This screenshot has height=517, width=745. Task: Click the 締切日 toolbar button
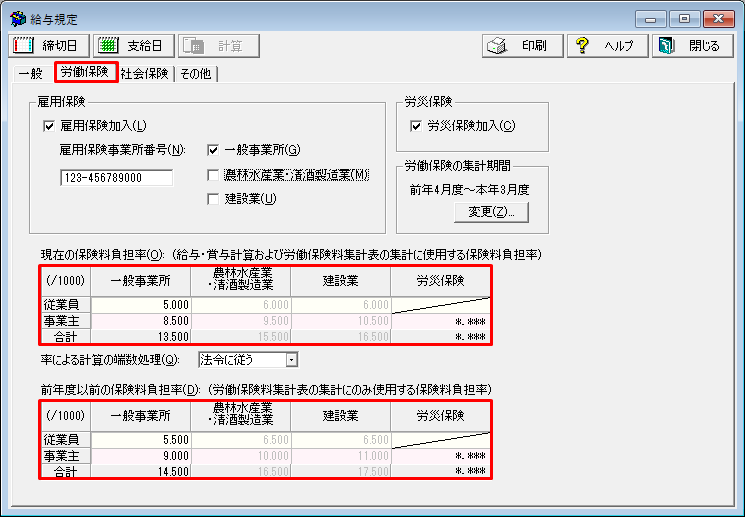(x=48, y=46)
